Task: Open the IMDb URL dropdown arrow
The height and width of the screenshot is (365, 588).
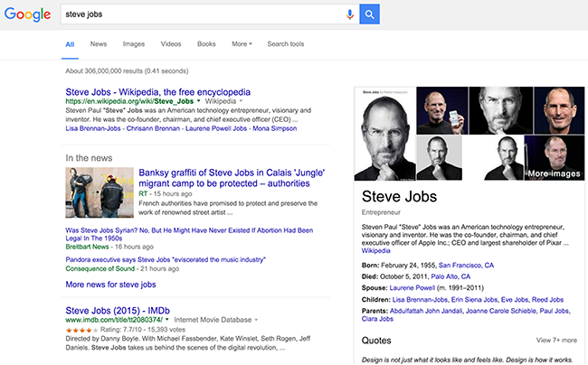Action: coord(257,319)
